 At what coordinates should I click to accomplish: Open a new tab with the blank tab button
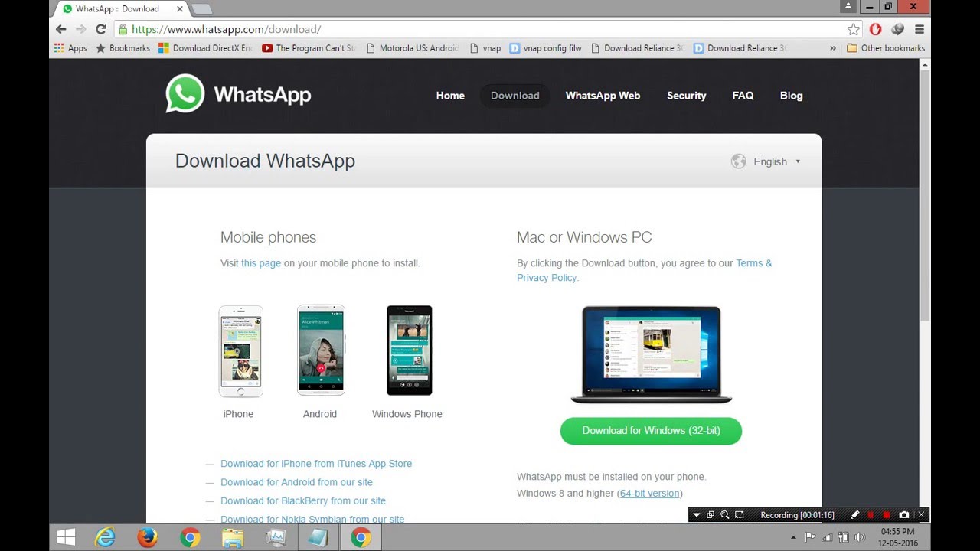[201, 9]
